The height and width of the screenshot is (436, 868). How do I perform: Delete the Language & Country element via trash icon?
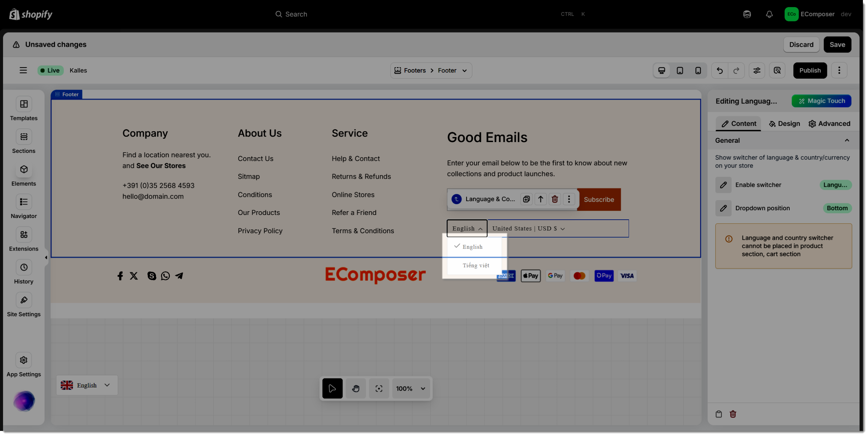[x=555, y=199]
